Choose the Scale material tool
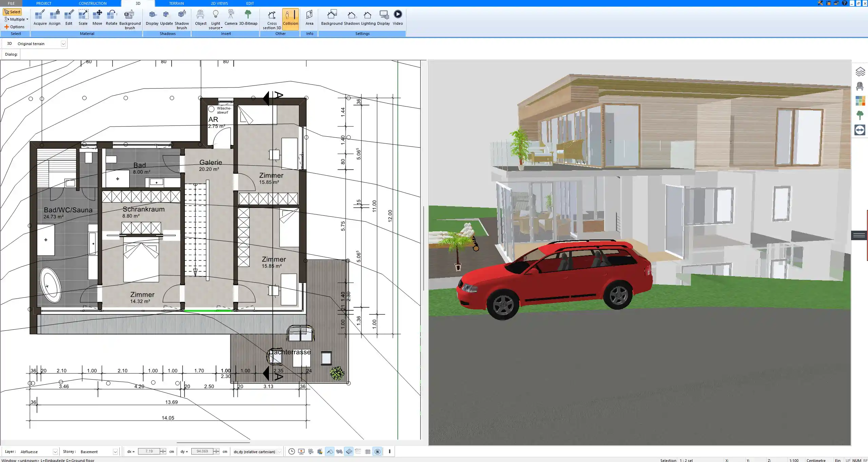Viewport: 868px width, 462px height. [x=83, y=18]
